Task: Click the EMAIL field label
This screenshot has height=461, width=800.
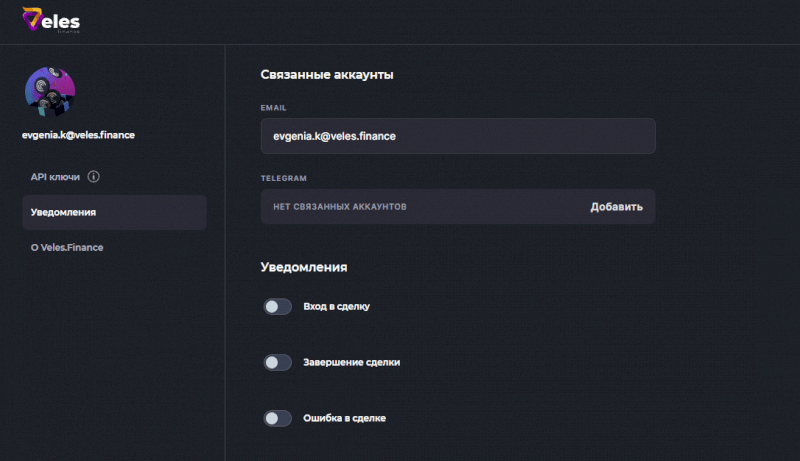Action: (x=274, y=107)
